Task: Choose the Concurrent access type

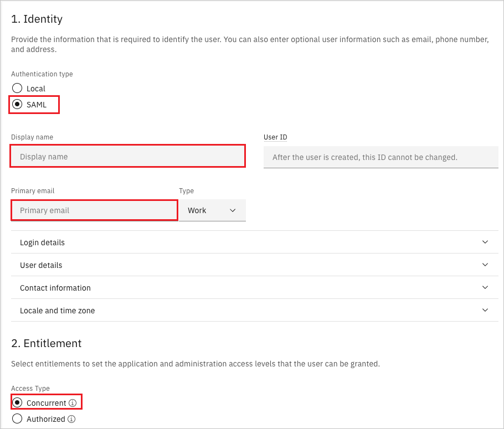Action: point(17,402)
